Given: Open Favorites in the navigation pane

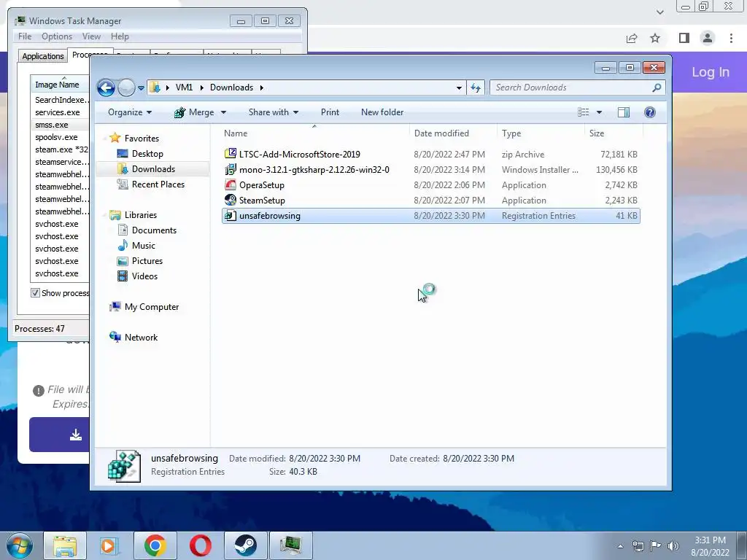Looking at the screenshot, I should pos(142,138).
